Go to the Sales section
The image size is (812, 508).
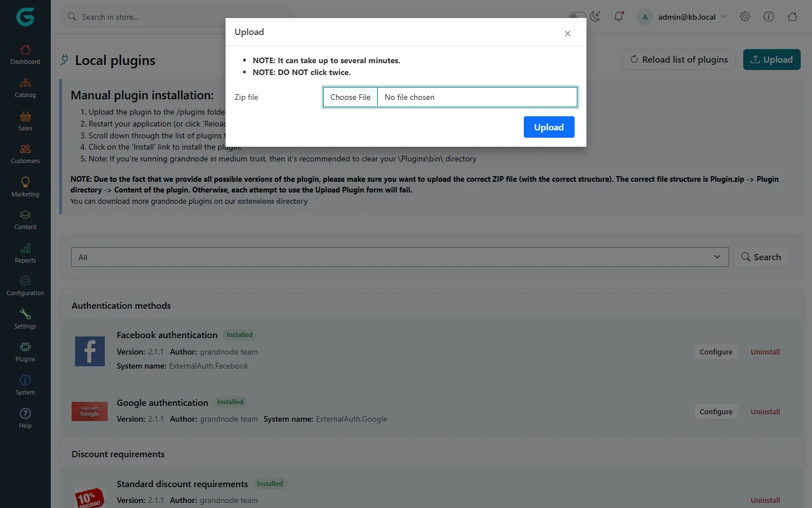(25, 121)
